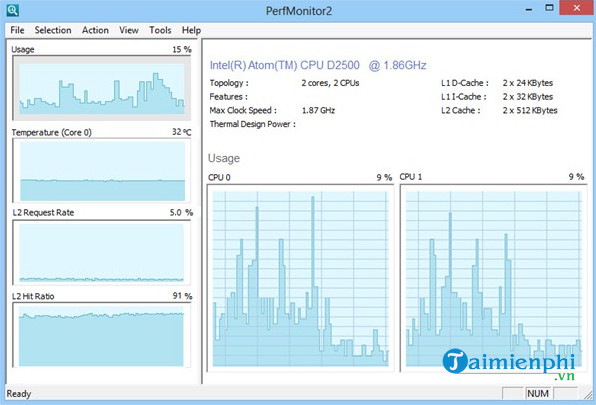Viewport: 596px width, 405px height.
Task: Click the window resize grip in status bar
Action: click(x=588, y=394)
